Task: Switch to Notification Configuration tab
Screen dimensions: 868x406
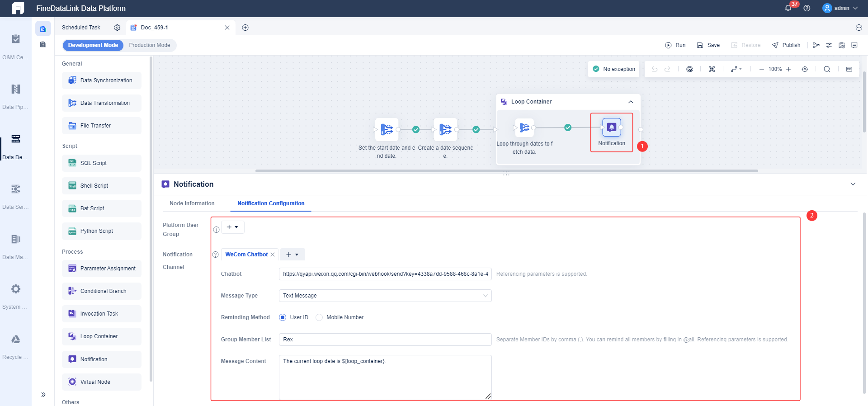Action: coord(271,203)
